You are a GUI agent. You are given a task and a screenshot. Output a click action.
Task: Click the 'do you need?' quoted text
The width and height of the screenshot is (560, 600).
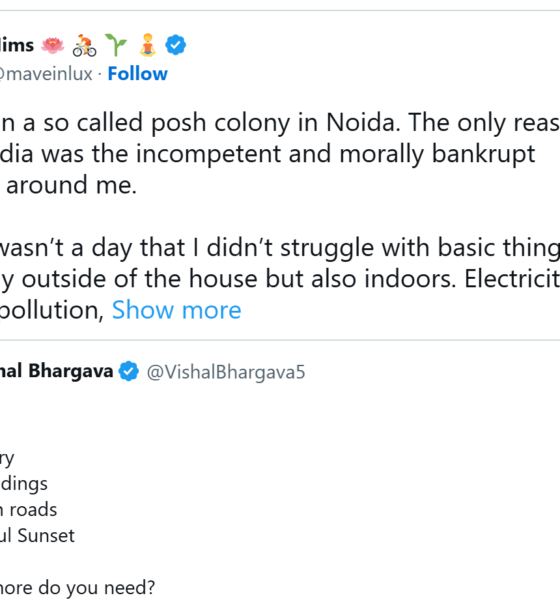78,587
